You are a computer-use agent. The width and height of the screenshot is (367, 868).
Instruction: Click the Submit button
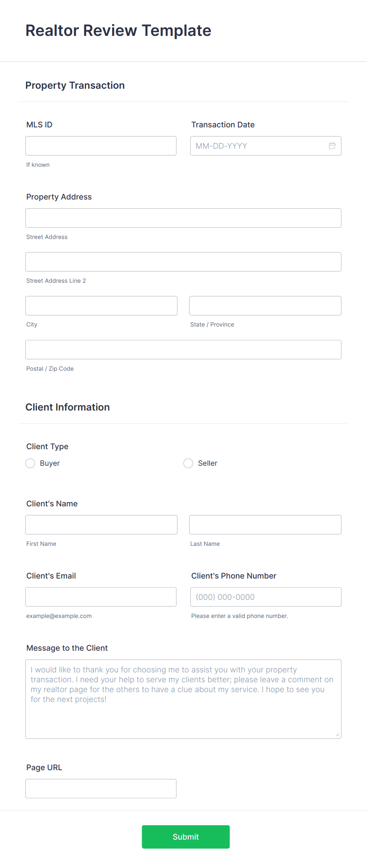coord(185,836)
